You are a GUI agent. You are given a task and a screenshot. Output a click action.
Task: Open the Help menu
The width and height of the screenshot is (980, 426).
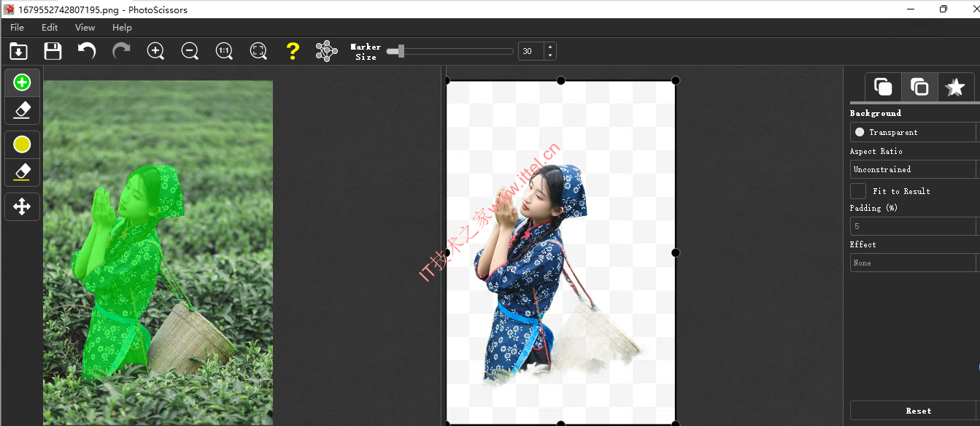click(x=122, y=28)
